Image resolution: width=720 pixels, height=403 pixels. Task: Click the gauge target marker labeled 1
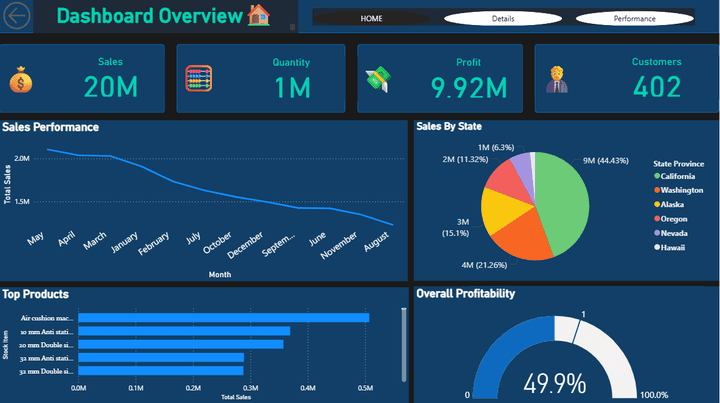(575, 331)
